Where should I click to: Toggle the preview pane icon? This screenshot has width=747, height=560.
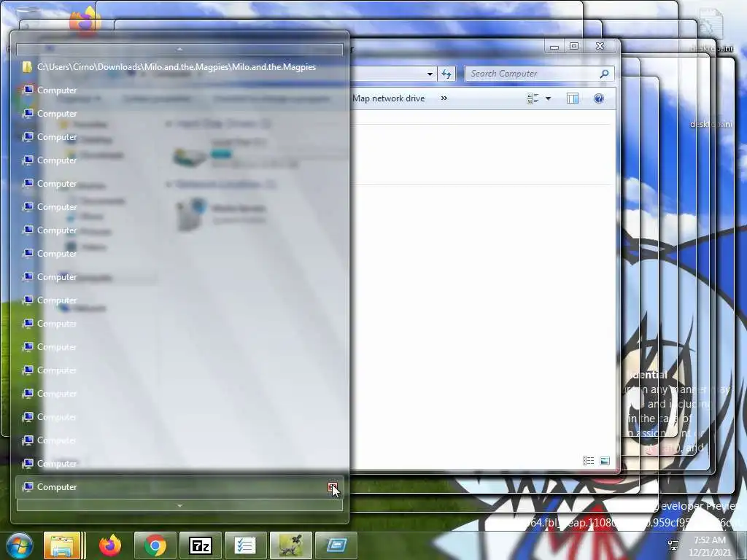(x=573, y=98)
